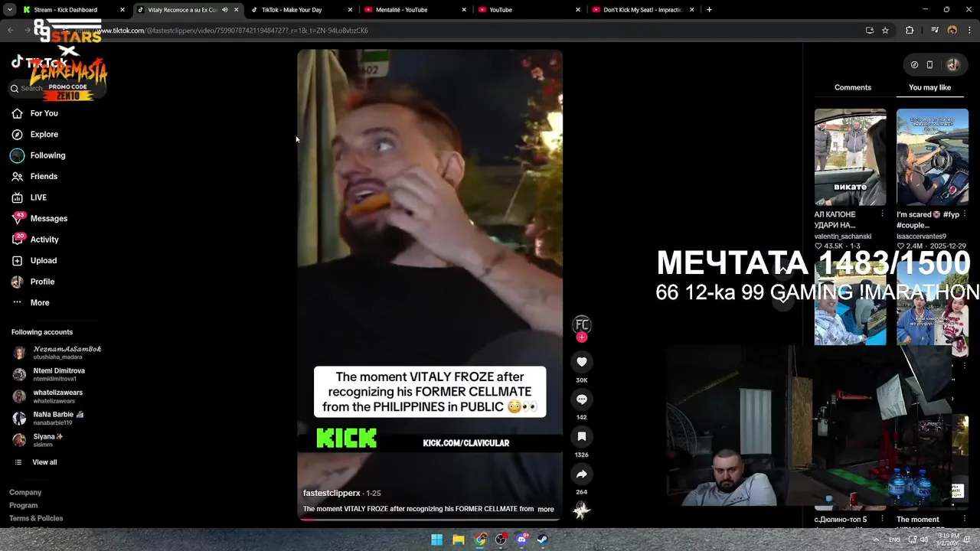Open the browser extensions puzzle icon

(910, 31)
